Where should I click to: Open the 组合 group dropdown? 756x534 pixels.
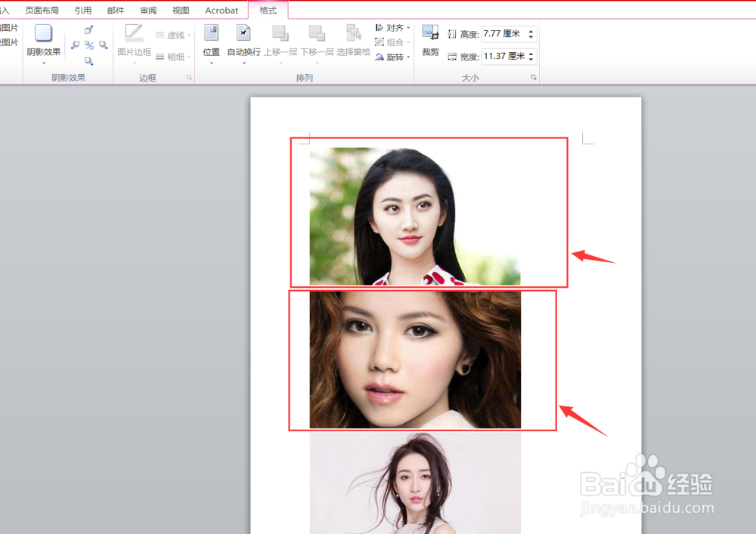(392, 42)
